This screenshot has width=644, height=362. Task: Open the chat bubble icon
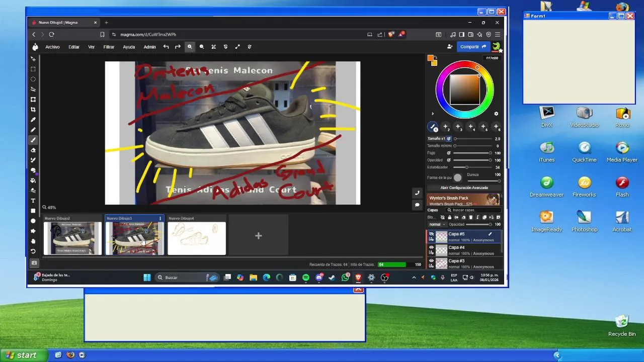(x=417, y=205)
